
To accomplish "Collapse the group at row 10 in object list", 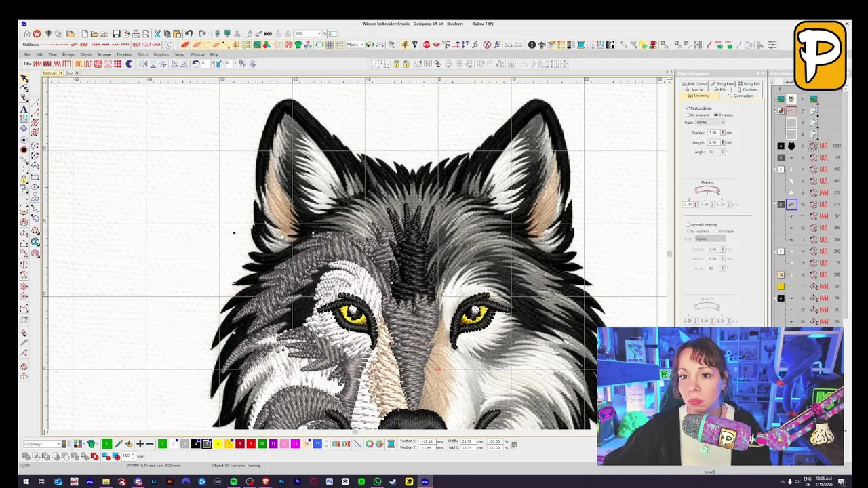I will 774,205.
